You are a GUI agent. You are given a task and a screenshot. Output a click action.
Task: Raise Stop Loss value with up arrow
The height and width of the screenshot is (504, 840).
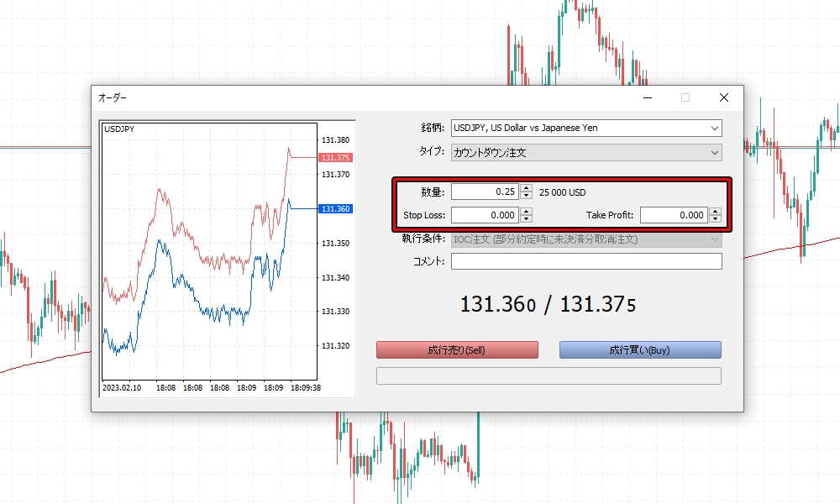[526, 211]
